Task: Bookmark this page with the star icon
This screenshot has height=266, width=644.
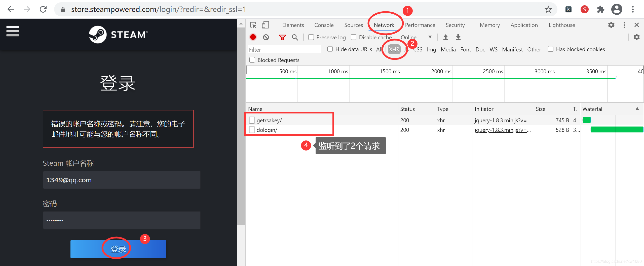Action: click(x=548, y=10)
